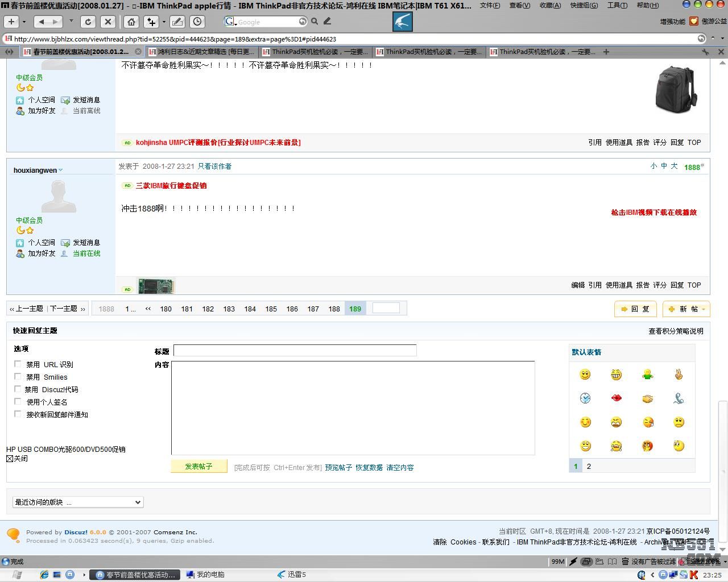The image size is (728, 582).
Task: Select the smiling face emoticon
Action: point(585,375)
